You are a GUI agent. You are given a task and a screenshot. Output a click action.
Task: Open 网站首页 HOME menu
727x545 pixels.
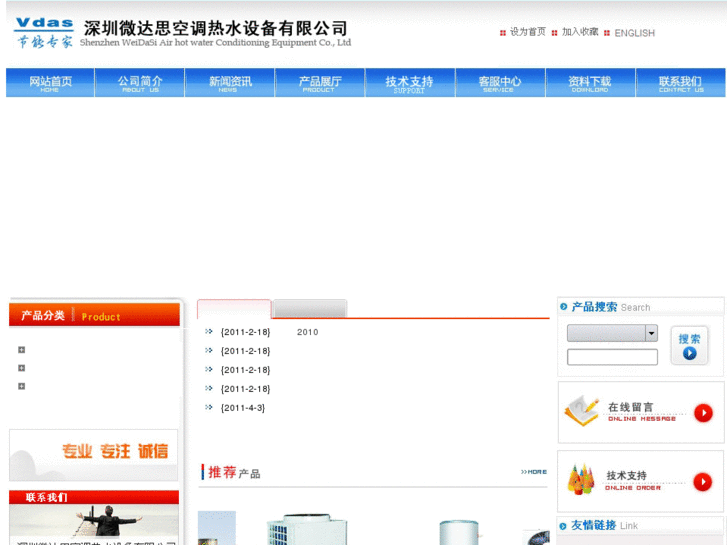[x=50, y=83]
